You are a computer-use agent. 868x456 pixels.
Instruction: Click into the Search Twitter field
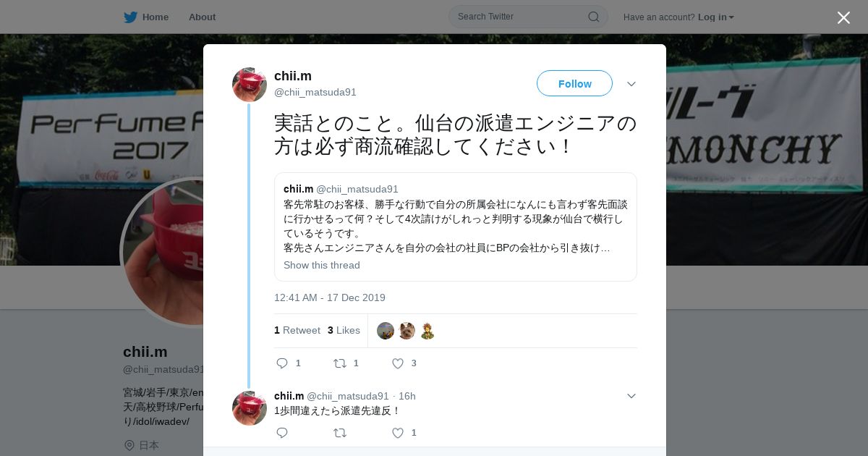tap(521, 17)
